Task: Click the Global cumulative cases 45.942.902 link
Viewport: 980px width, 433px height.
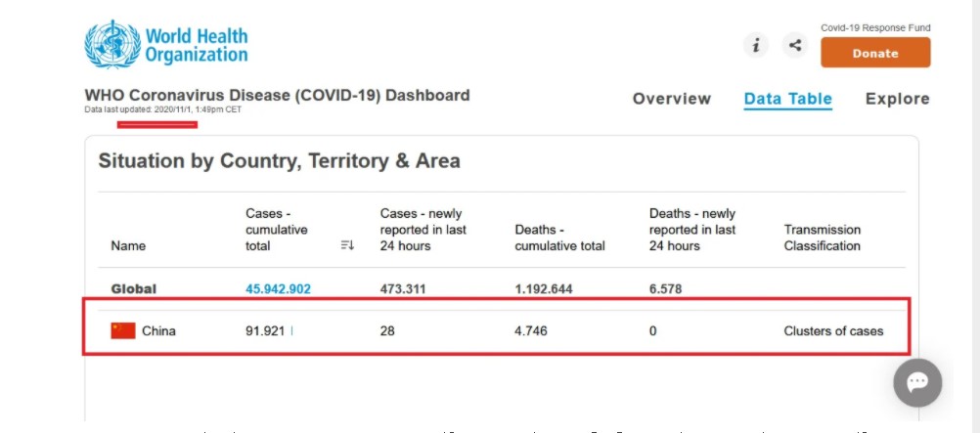Action: 278,289
